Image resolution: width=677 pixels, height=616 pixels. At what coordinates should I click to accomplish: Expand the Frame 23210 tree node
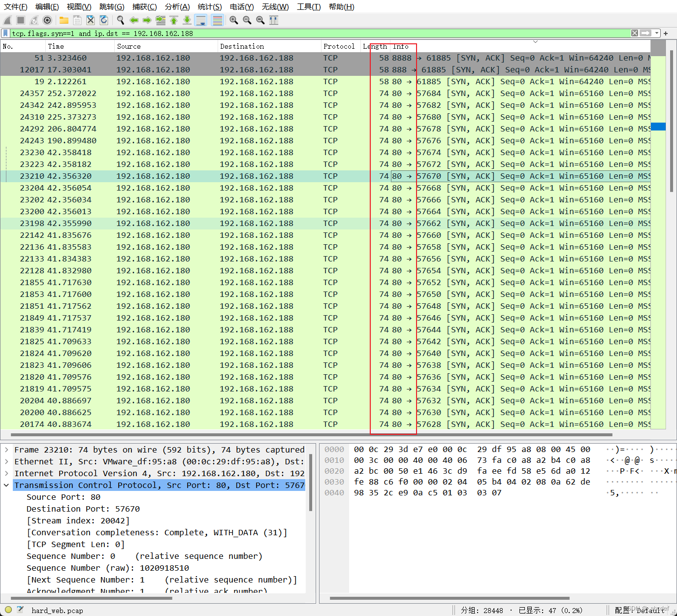coord(6,450)
